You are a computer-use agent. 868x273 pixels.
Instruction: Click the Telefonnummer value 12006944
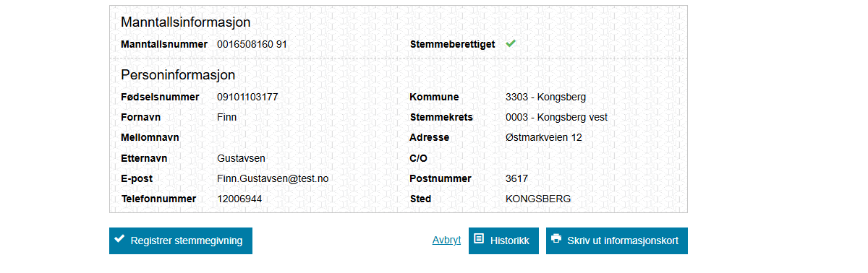(x=239, y=199)
